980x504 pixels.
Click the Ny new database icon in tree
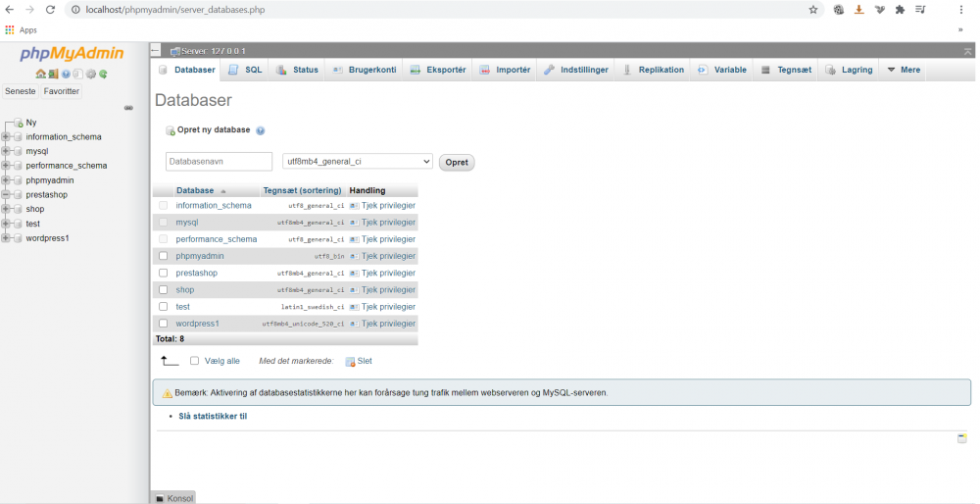[x=18, y=123]
